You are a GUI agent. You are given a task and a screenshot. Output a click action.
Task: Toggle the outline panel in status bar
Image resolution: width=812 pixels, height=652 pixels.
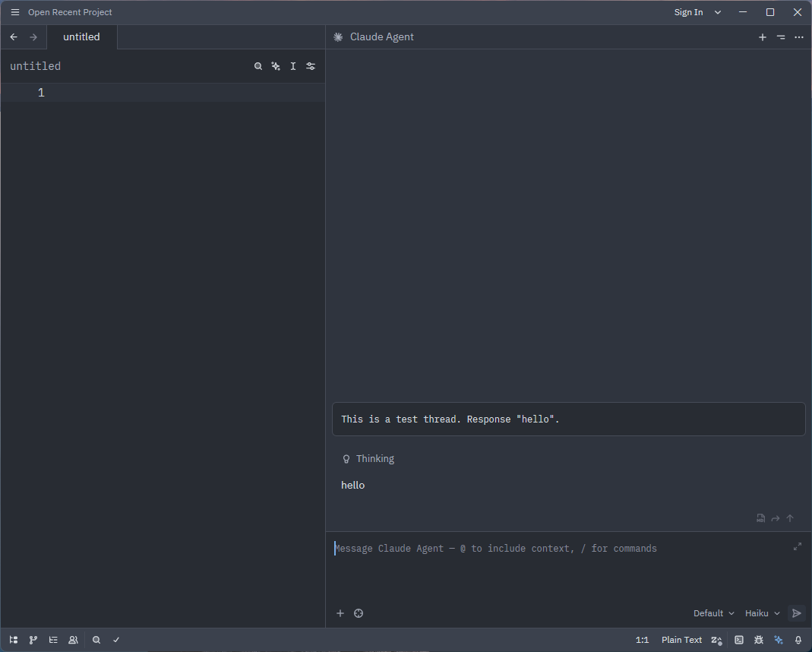point(53,640)
